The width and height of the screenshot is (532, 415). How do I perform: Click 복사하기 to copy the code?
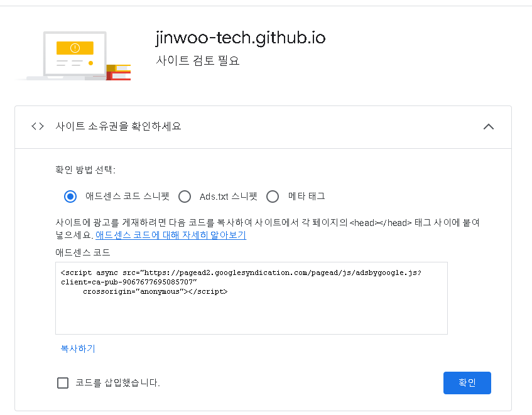[x=78, y=348]
